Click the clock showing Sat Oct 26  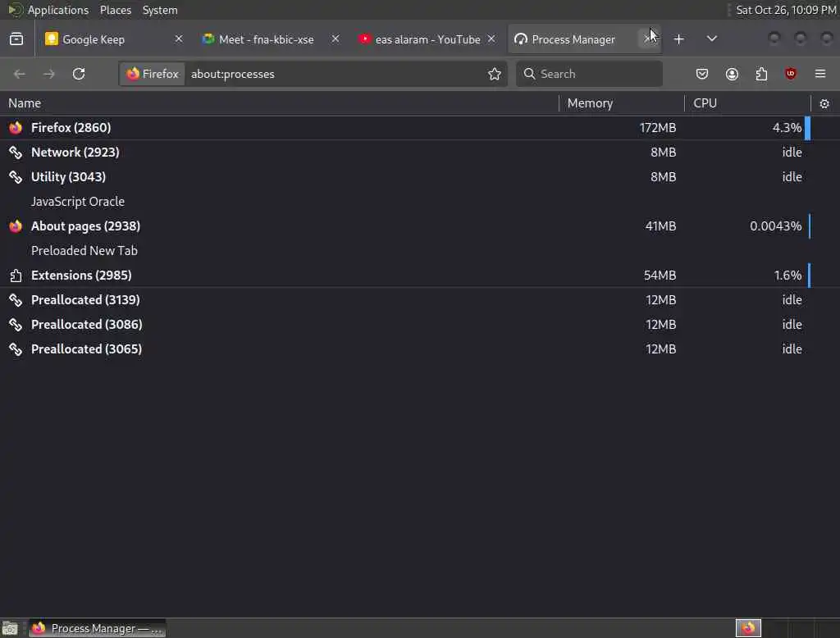click(786, 10)
